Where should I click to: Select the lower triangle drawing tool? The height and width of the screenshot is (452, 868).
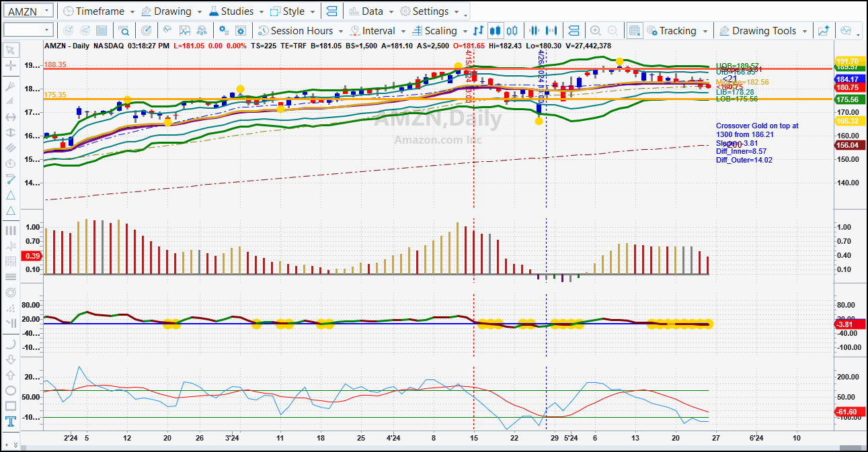[11, 211]
